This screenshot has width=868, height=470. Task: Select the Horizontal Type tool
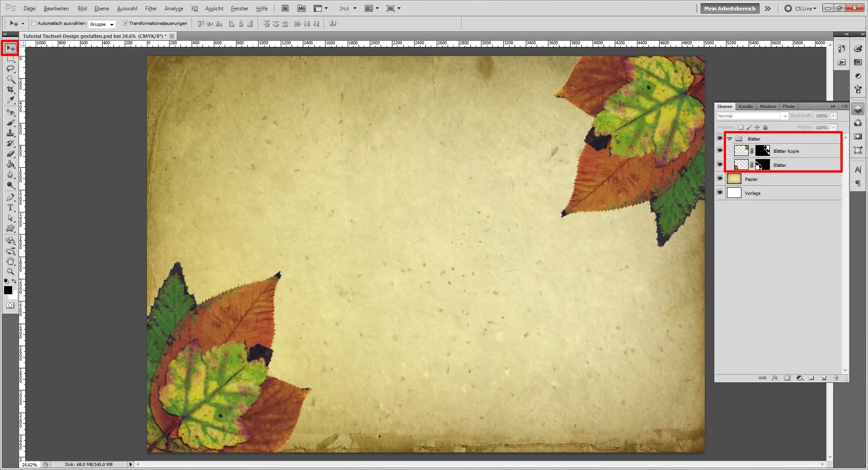(x=10, y=208)
